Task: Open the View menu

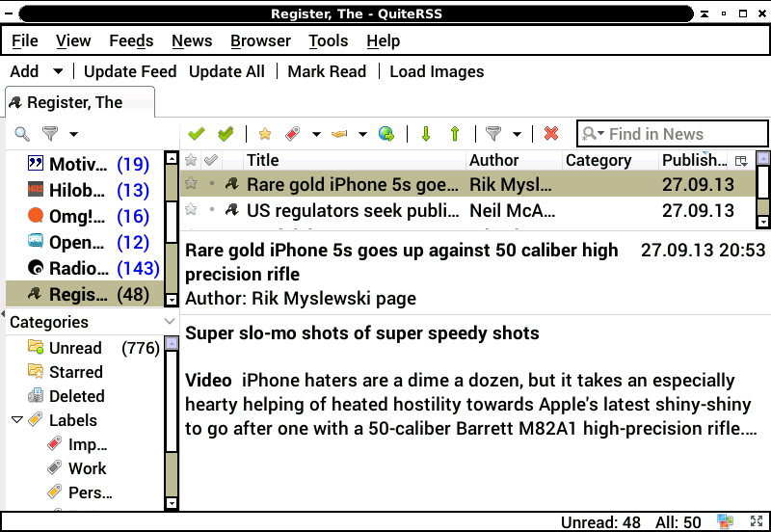Action: click(x=73, y=40)
